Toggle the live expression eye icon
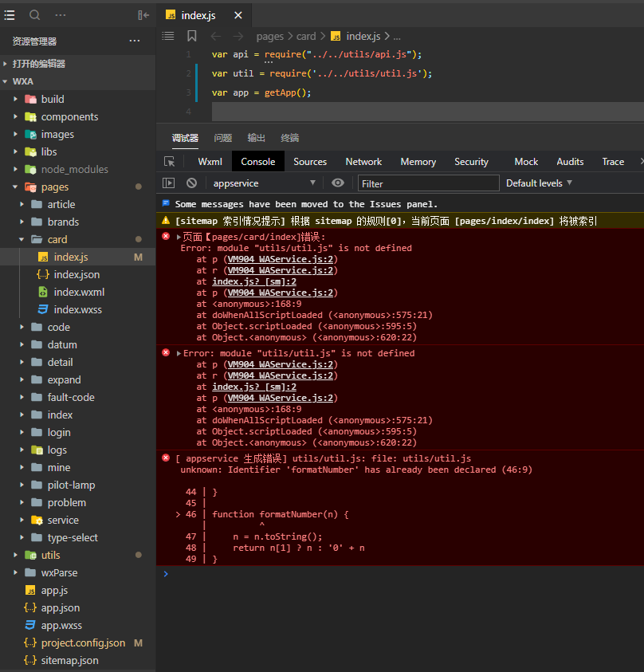The width and height of the screenshot is (644, 672). (x=338, y=183)
